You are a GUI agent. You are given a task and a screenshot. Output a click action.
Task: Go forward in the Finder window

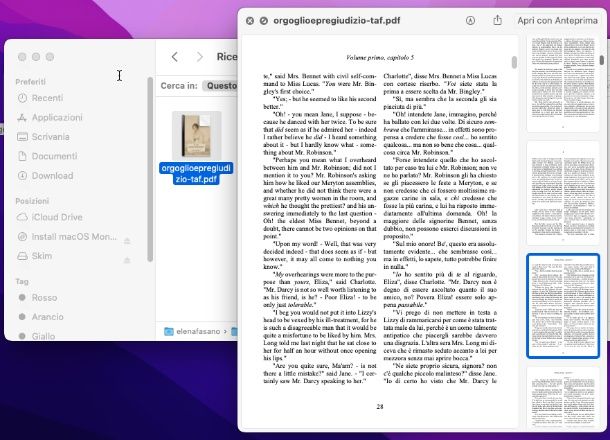coord(200,57)
